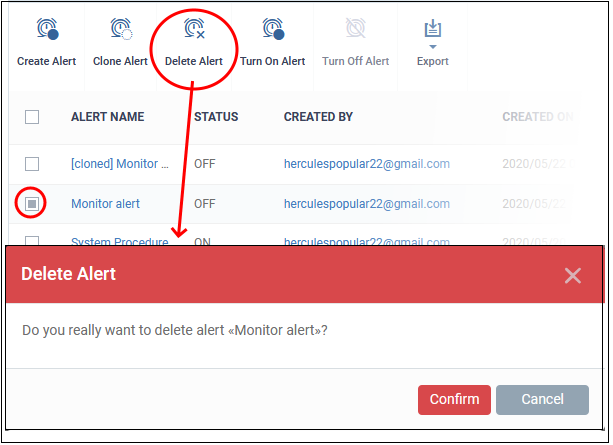The width and height of the screenshot is (613, 445).
Task: Open the Monitor alert link
Action: 105,204
